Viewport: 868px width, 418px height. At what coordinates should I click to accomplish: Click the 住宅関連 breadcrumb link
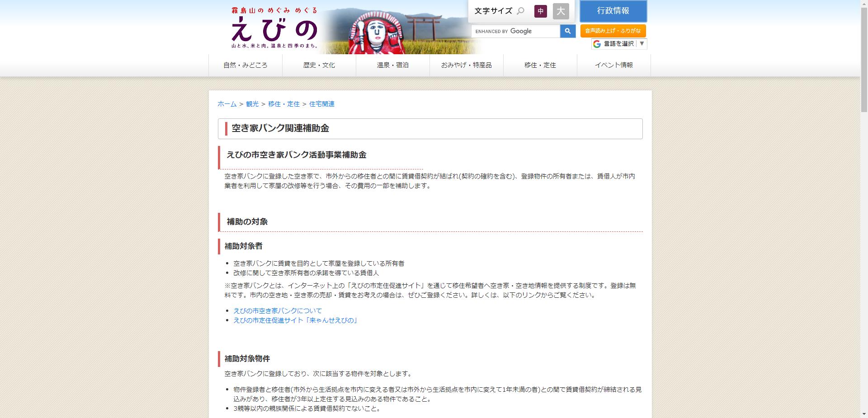point(321,104)
